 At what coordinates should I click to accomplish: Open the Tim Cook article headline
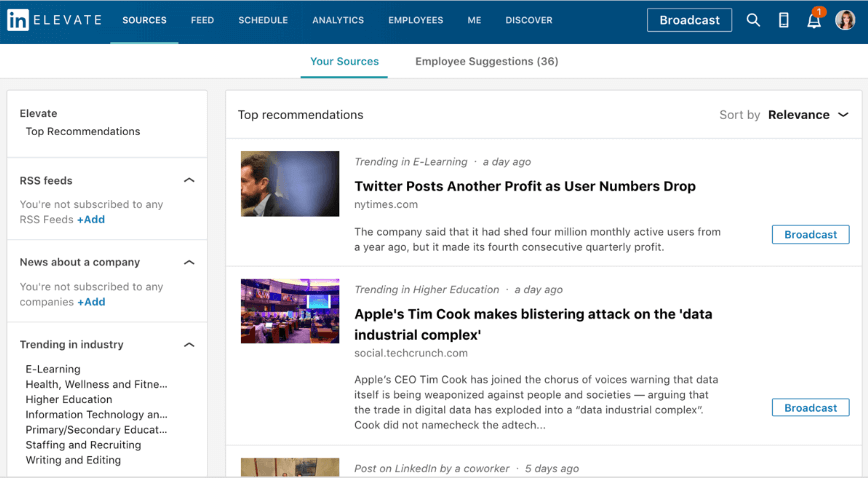coord(533,324)
